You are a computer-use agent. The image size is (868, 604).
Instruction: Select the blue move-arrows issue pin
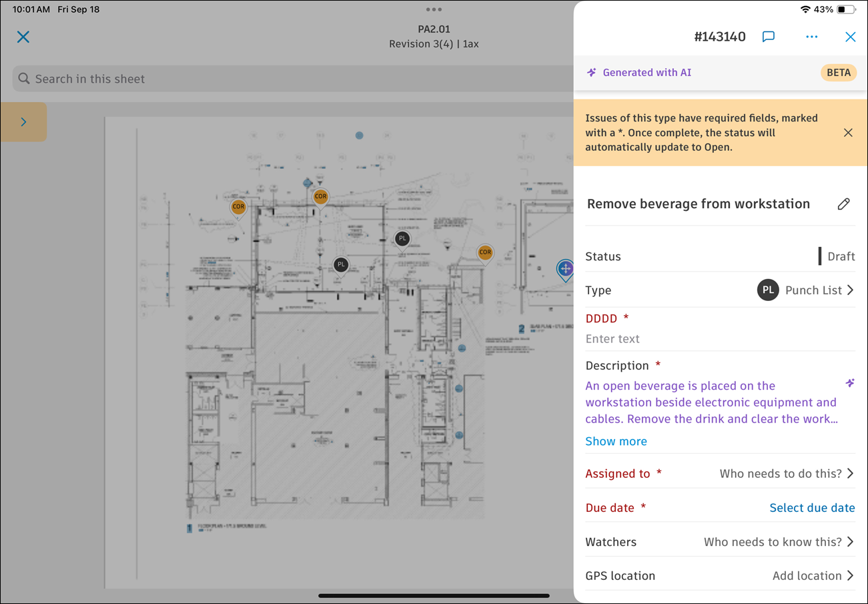point(565,270)
